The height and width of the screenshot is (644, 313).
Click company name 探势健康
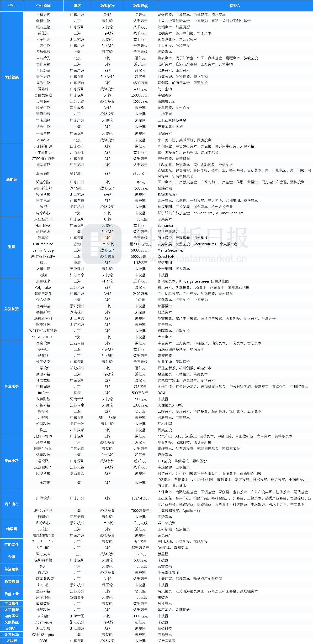coord(43,52)
